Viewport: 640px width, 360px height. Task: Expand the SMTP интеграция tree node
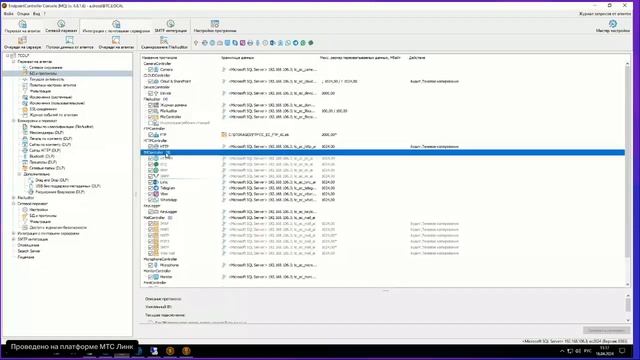[13, 239]
